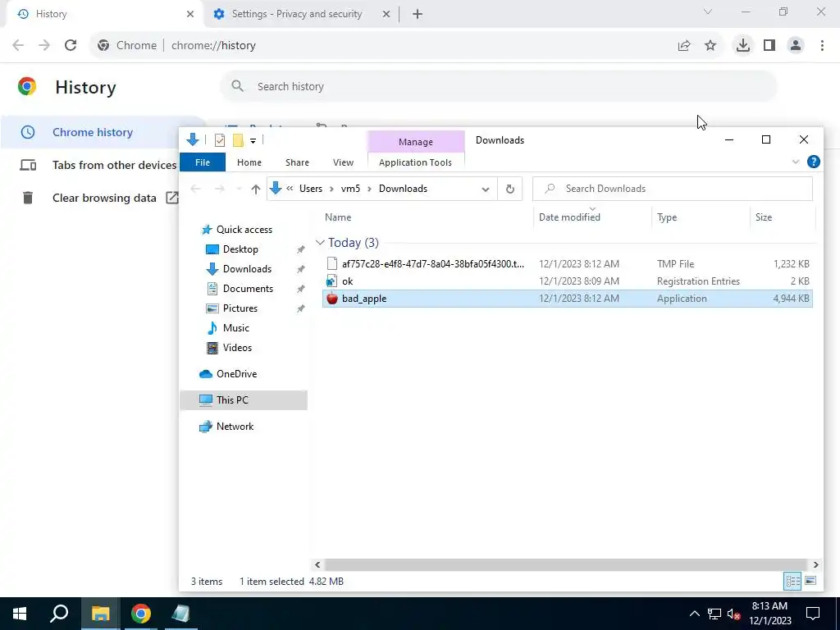This screenshot has width=840, height=630.
Task: Bookmark this tab with star icon
Action: click(x=710, y=46)
